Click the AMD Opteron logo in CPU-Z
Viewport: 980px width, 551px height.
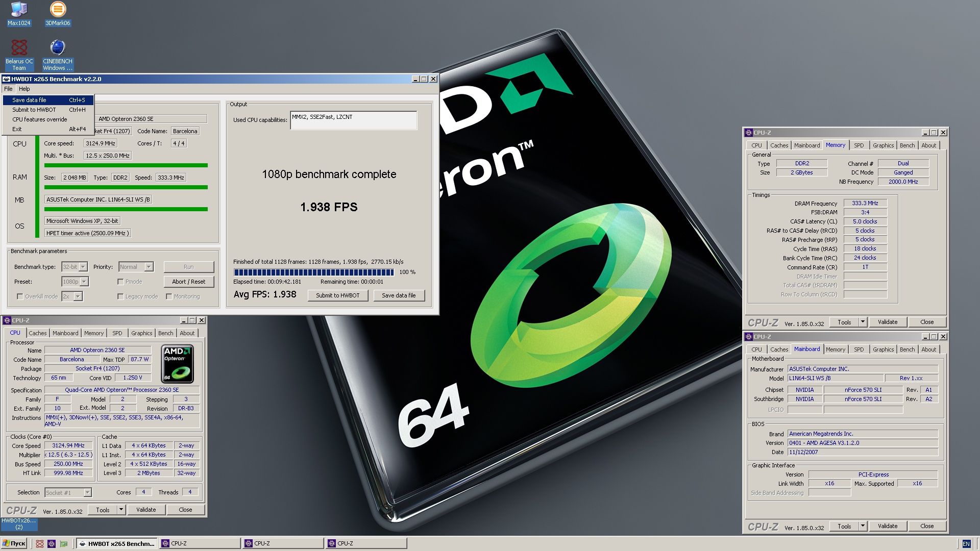click(x=178, y=364)
